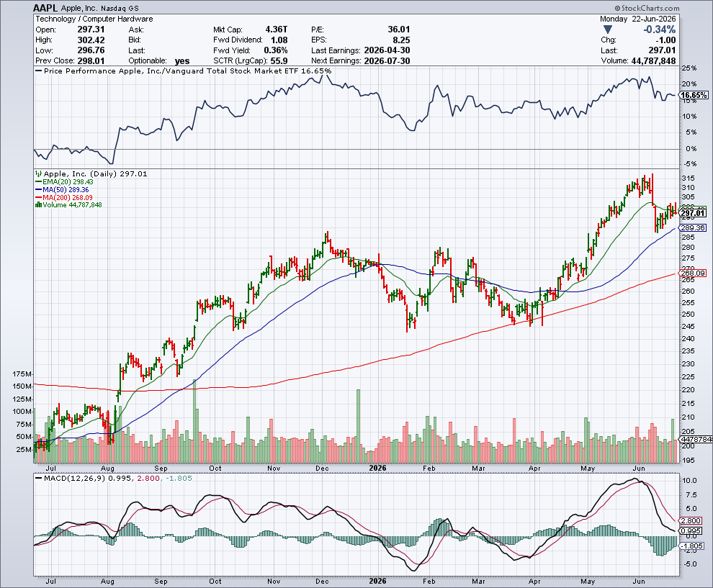This screenshot has height=588, width=713.
Task: Click 'Technology / Computer Hardware' sector text
Action: point(94,19)
